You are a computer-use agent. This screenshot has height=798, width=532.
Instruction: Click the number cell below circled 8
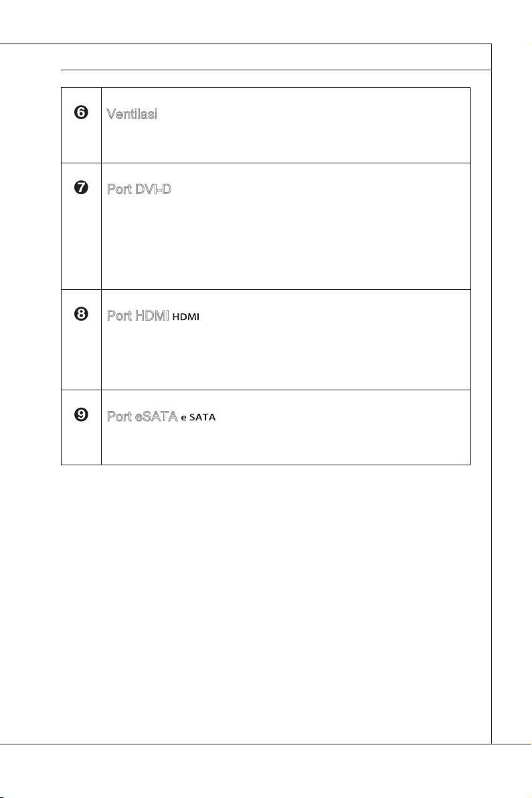[x=81, y=355]
